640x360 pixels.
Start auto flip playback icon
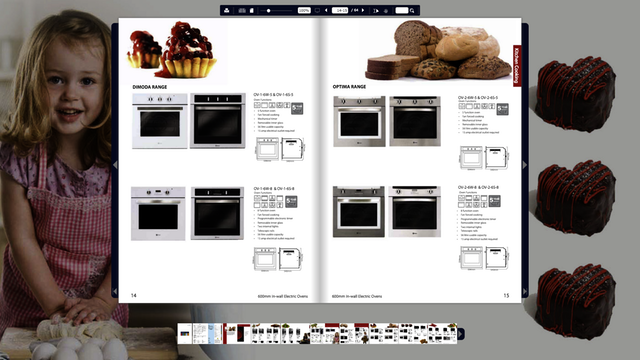pyautogui.click(x=376, y=10)
